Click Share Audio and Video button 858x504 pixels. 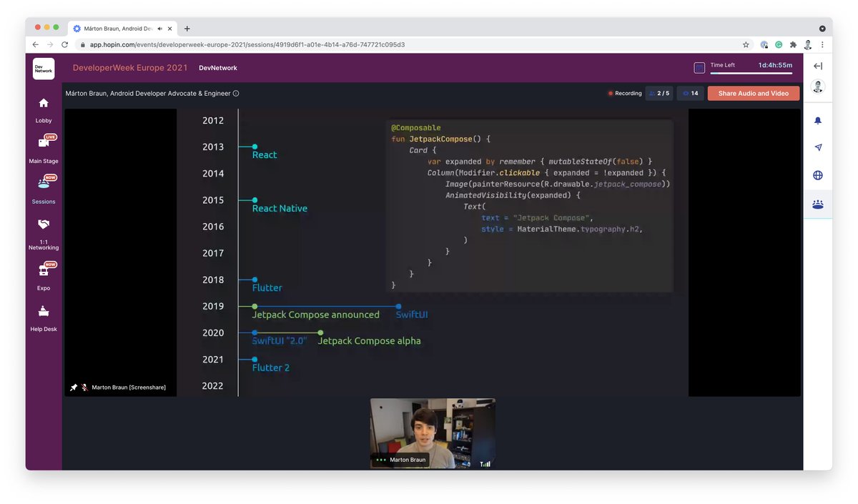(754, 93)
